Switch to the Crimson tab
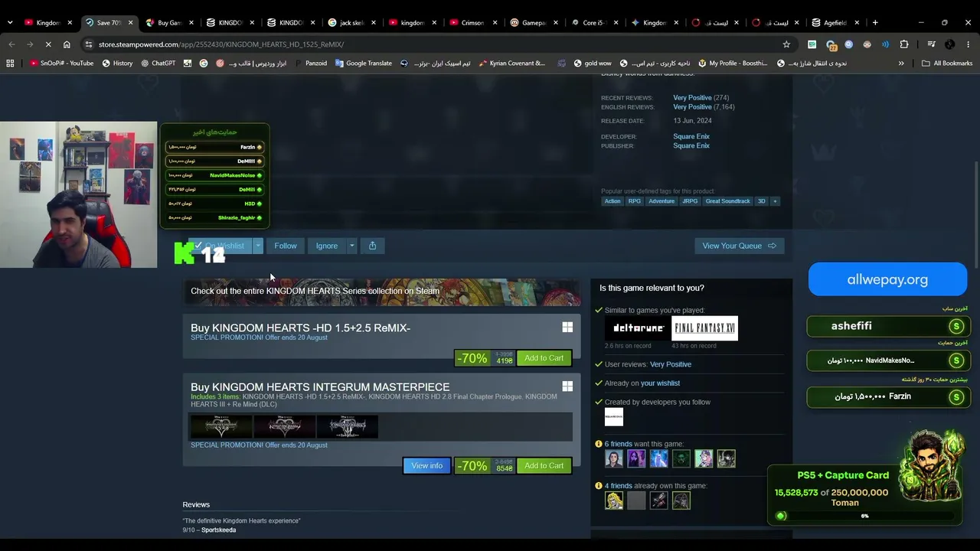This screenshot has height=551, width=980. 472,23
